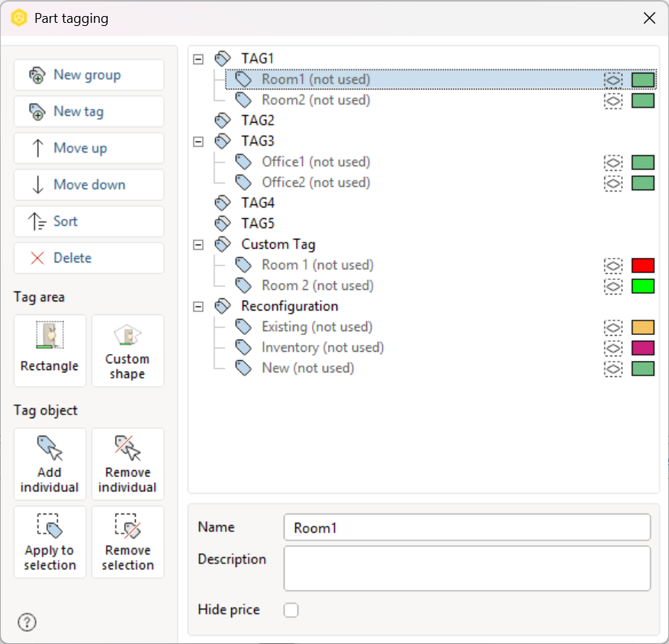This screenshot has height=644, width=669.
Task: Toggle visibility of Room2 tag
Action: click(x=613, y=101)
